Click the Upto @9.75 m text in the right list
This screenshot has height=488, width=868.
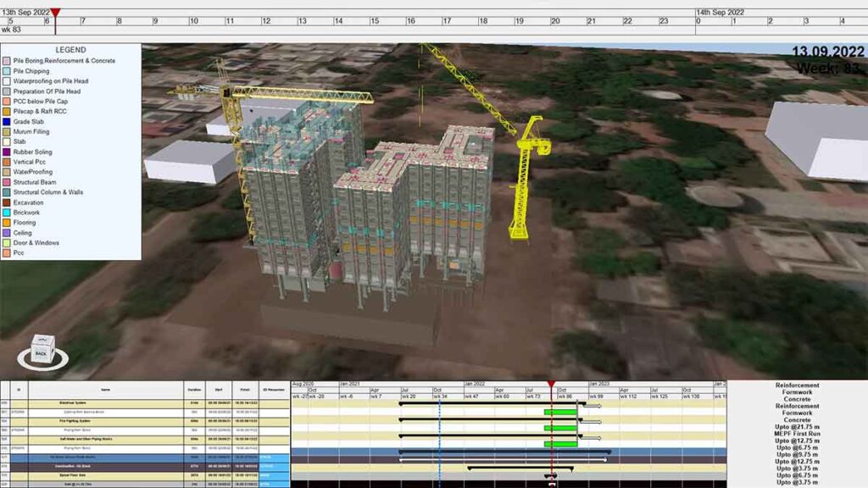coord(797,454)
